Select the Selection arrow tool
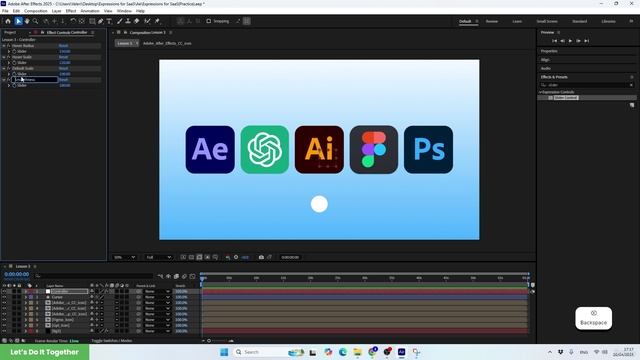 pos(18,21)
